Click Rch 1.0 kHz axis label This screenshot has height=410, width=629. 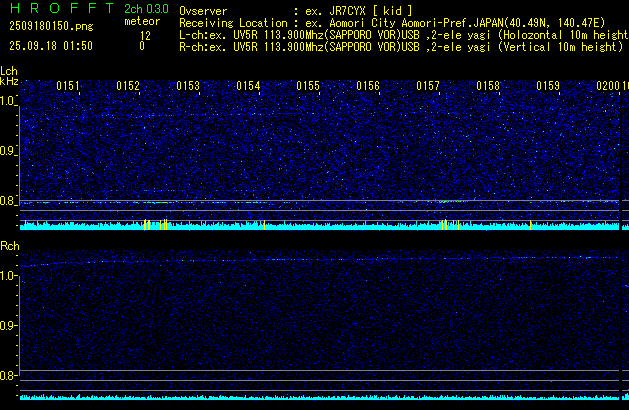point(7,276)
